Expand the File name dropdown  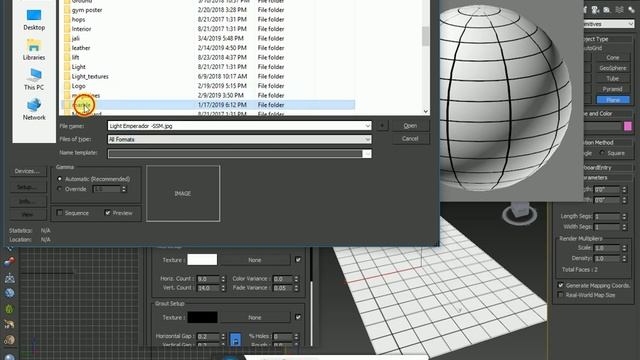point(367,126)
